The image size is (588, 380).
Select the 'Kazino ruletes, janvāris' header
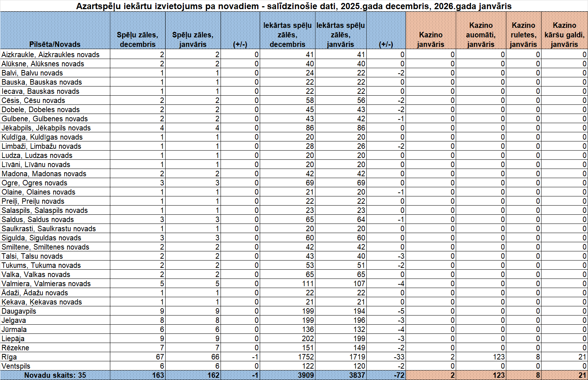[x=523, y=35]
